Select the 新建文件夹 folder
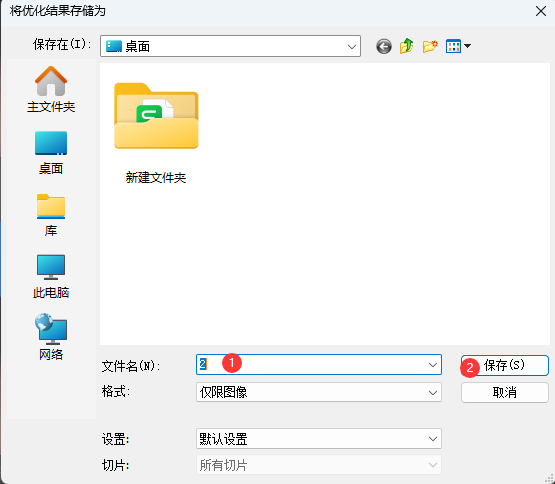 click(x=156, y=133)
